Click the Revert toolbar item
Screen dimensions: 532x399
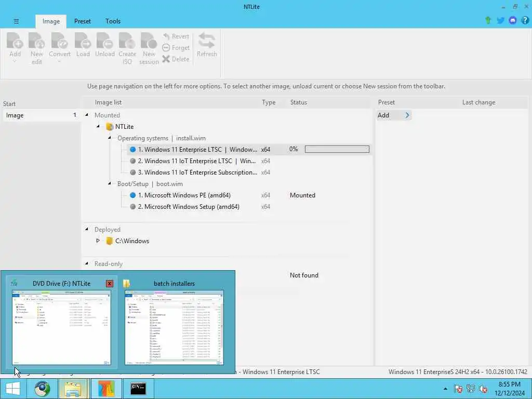click(176, 36)
